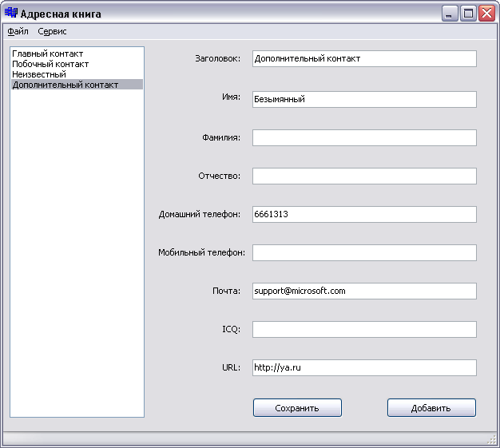Click the Заголовок text field
This screenshot has height=448, width=500.
363,59
